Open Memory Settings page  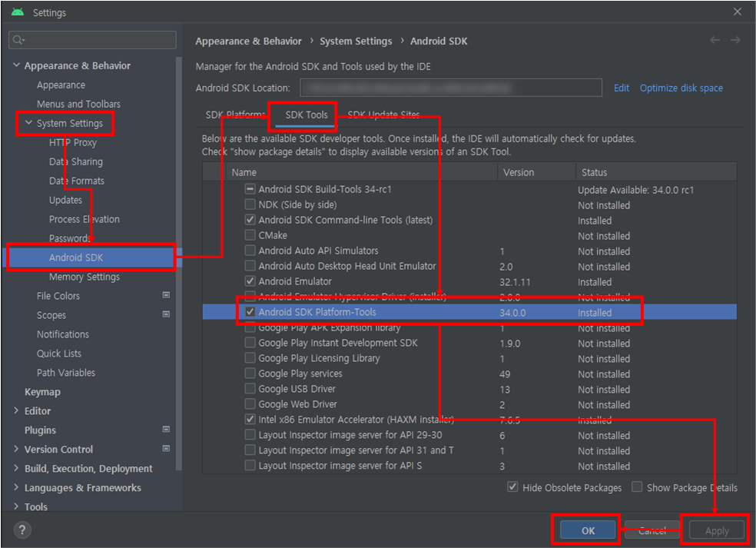coord(85,277)
